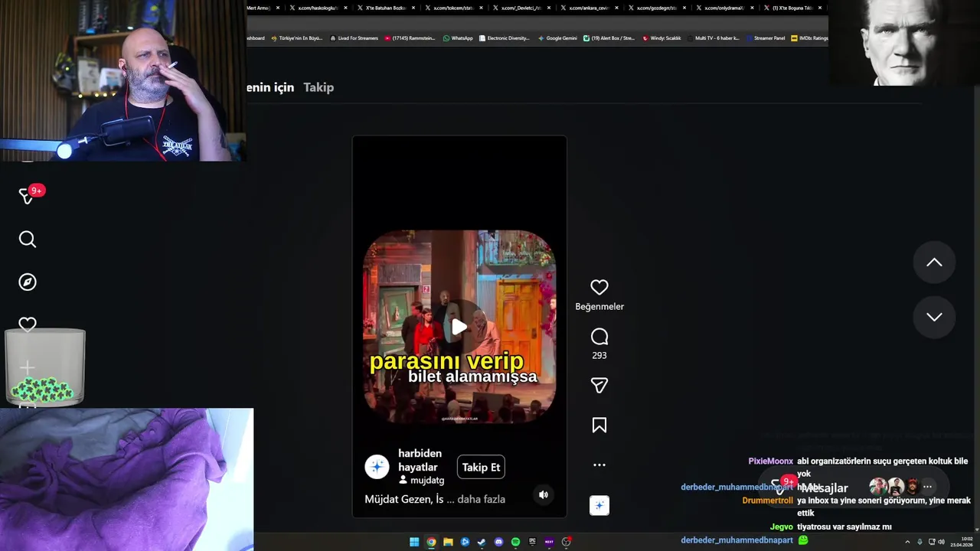Open Google Gemini bookmark
The image size is (980, 551).
coord(557,38)
